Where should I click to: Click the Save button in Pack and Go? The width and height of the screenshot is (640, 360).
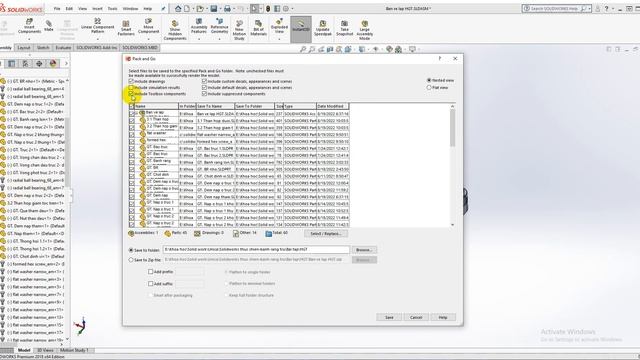point(389,317)
